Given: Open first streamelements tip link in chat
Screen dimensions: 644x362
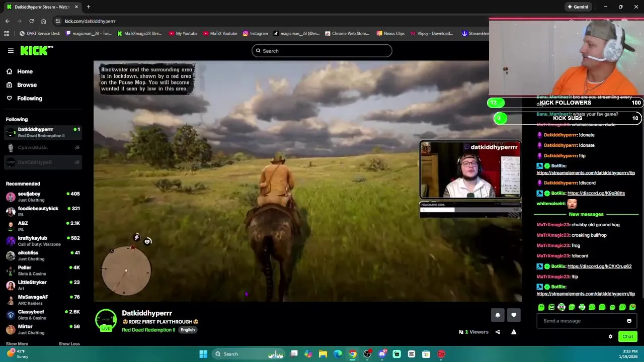Looking at the screenshot, I should [586, 173].
